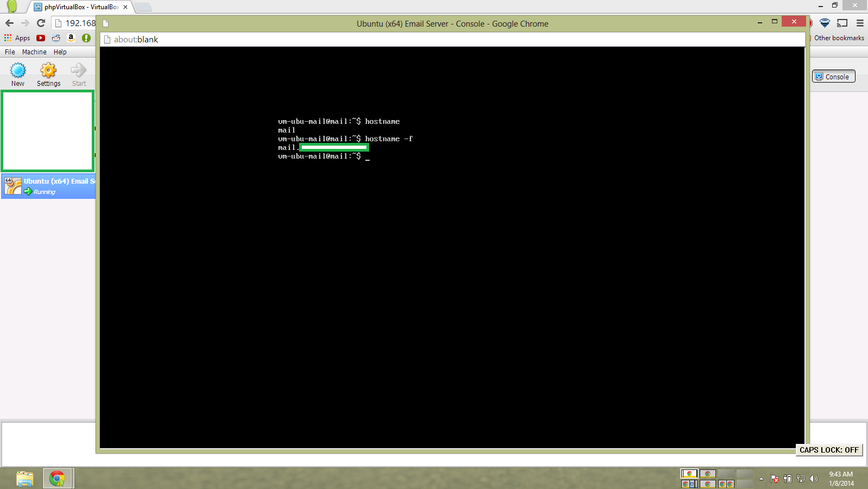Viewport: 868px width, 489px height.
Task: Open the Chrome hamburger menu
Action: [x=860, y=23]
